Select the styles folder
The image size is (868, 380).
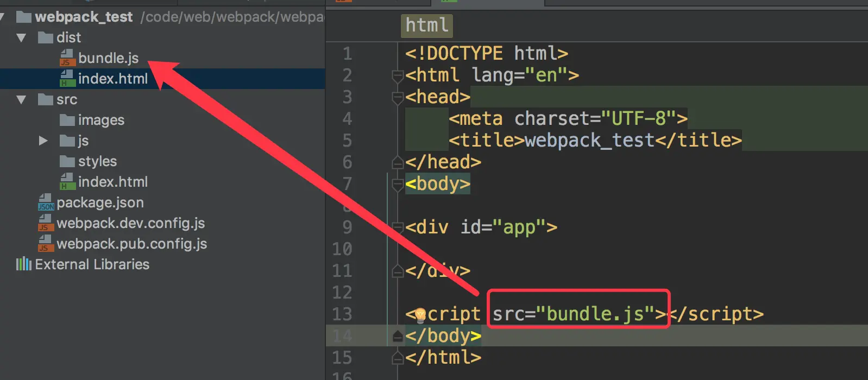pyautogui.click(x=97, y=161)
